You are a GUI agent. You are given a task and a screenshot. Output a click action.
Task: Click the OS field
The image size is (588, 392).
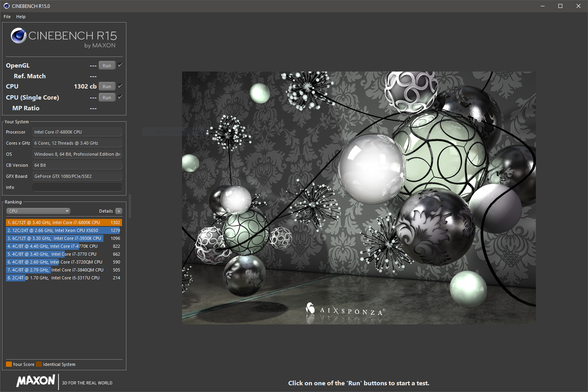coord(77,154)
